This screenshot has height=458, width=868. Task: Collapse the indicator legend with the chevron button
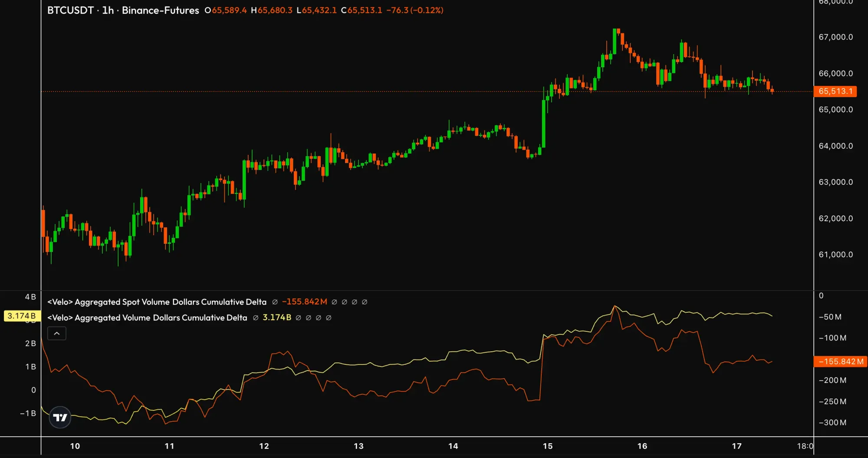point(57,334)
